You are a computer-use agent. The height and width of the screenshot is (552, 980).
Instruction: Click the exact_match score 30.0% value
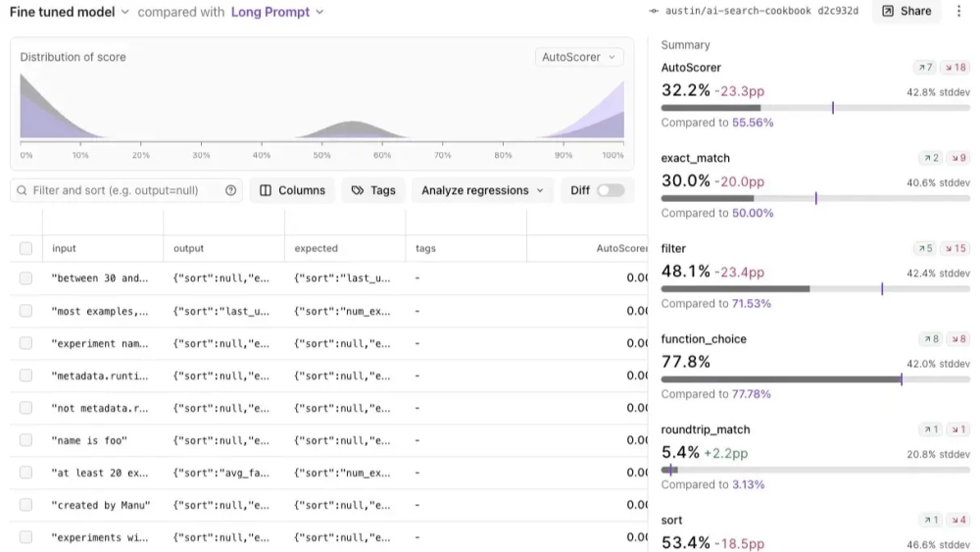[686, 181]
